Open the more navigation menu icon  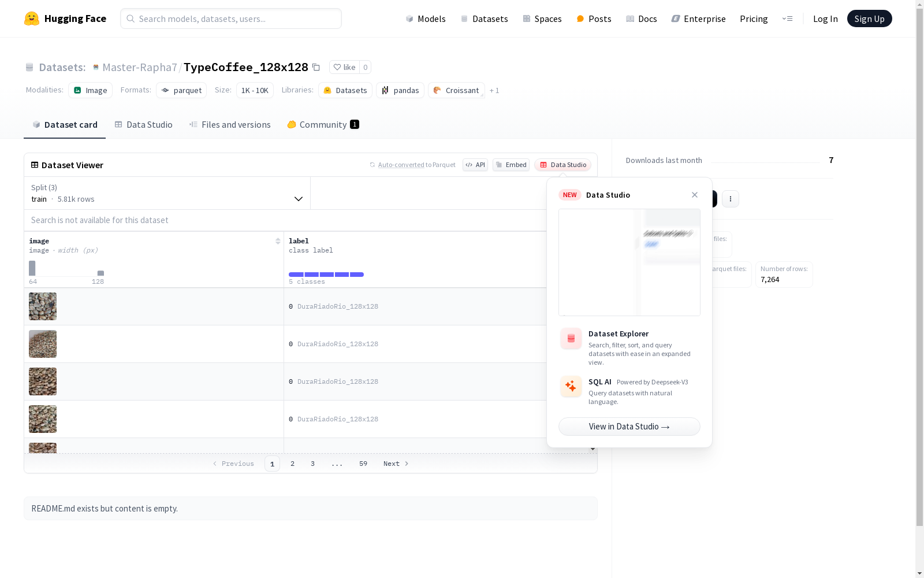click(787, 18)
